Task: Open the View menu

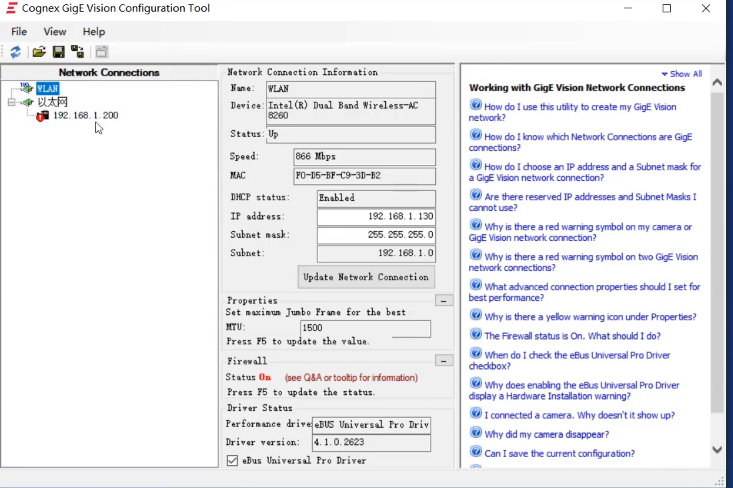Action: point(55,31)
